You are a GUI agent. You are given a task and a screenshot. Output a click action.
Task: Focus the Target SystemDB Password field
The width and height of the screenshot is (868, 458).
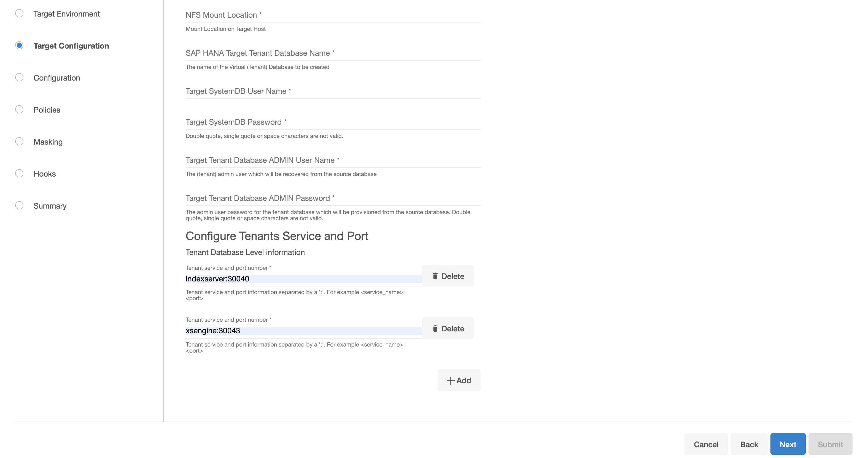point(332,122)
